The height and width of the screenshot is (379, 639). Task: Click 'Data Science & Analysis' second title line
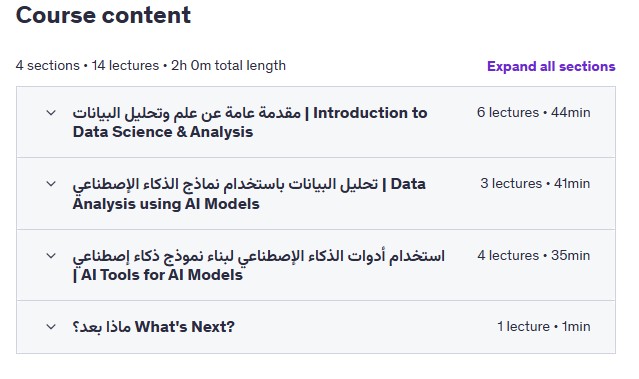(x=163, y=132)
